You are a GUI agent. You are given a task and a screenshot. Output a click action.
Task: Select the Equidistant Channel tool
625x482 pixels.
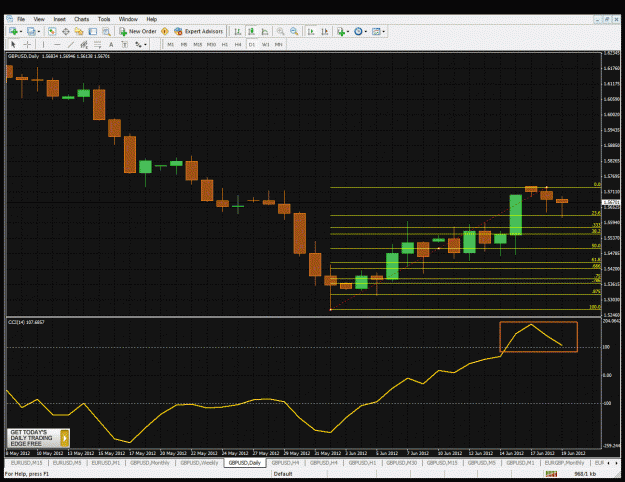tap(84, 44)
